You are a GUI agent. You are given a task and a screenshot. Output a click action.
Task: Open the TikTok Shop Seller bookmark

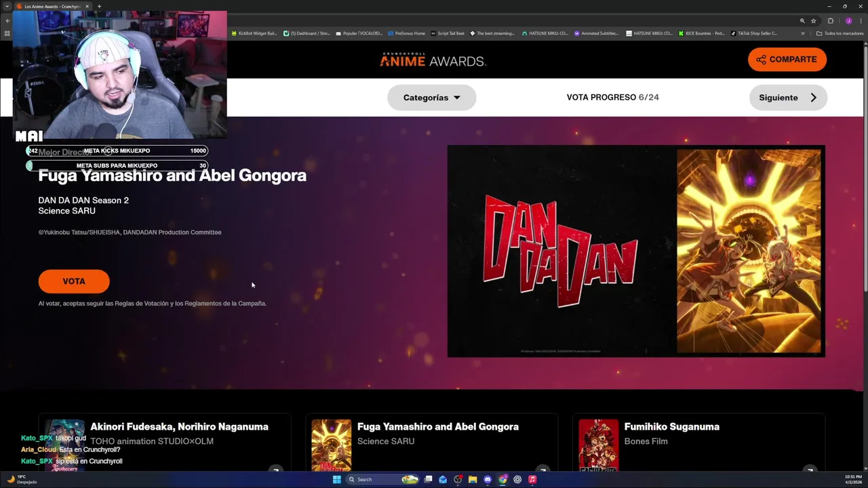click(x=754, y=33)
